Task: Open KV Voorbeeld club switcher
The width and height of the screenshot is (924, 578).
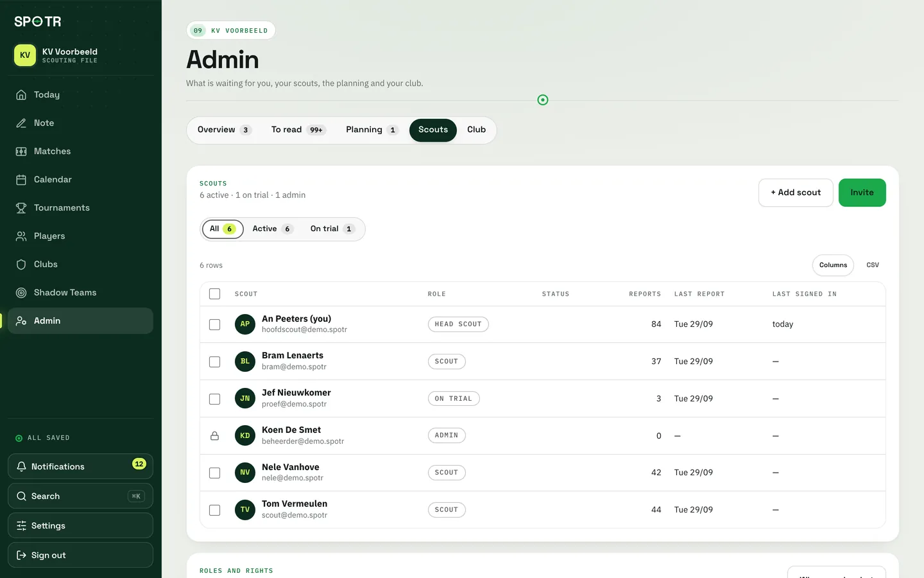Action: point(80,55)
